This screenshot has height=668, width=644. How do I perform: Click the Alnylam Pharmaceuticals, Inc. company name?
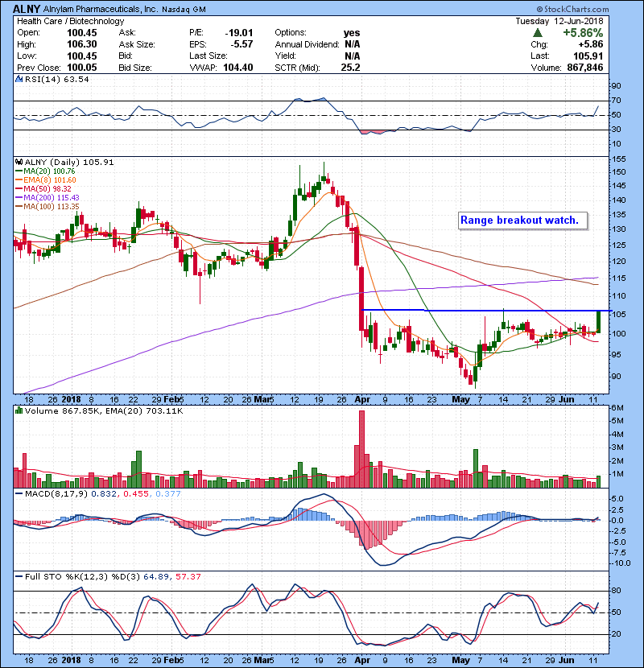tap(100, 9)
